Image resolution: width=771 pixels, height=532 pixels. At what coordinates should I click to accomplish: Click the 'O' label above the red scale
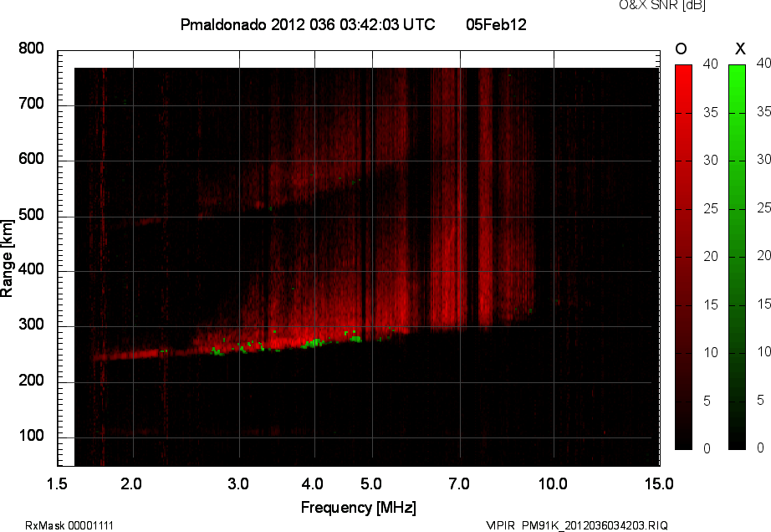pos(681,49)
